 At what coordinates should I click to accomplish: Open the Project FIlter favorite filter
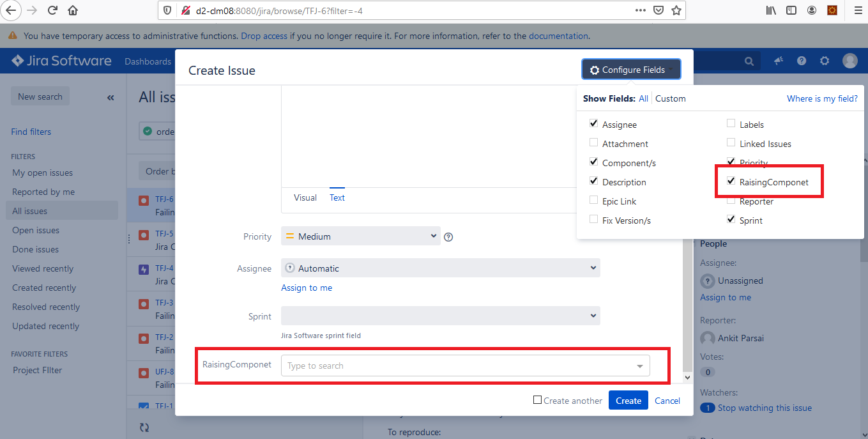pos(38,371)
